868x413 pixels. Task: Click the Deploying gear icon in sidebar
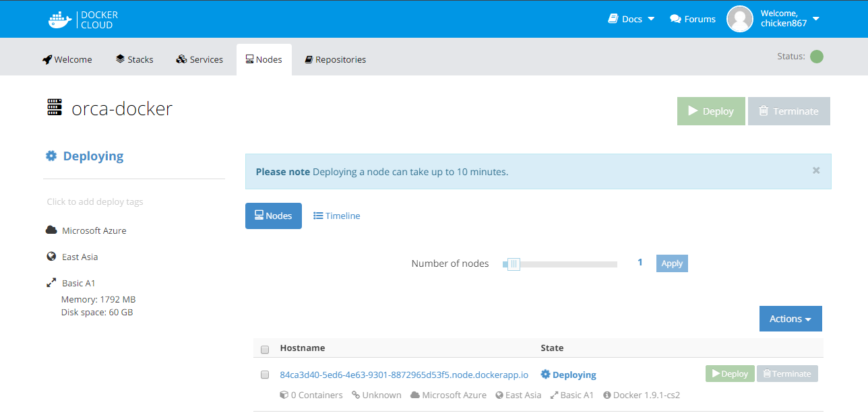51,156
